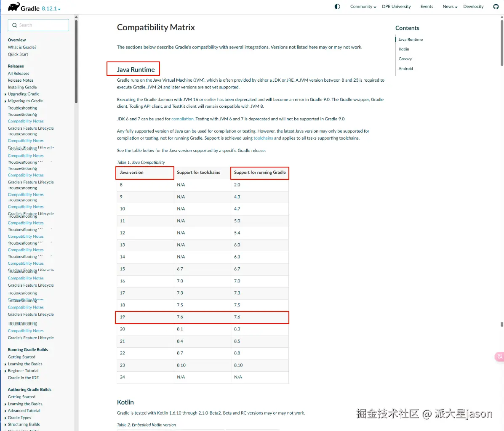Screen dimensions: 504x431
Task: Click the Overview sidebar heading
Action: pos(17,40)
